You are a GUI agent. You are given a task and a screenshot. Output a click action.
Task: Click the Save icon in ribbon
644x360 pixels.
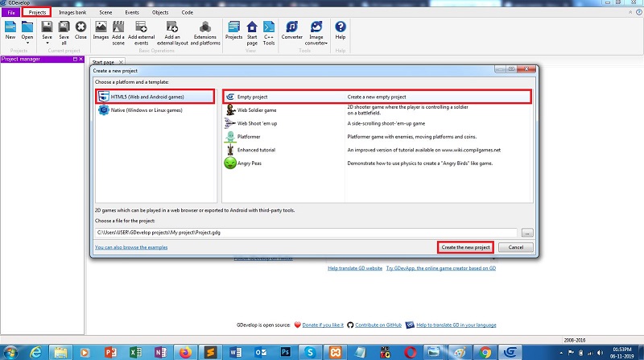point(47,28)
